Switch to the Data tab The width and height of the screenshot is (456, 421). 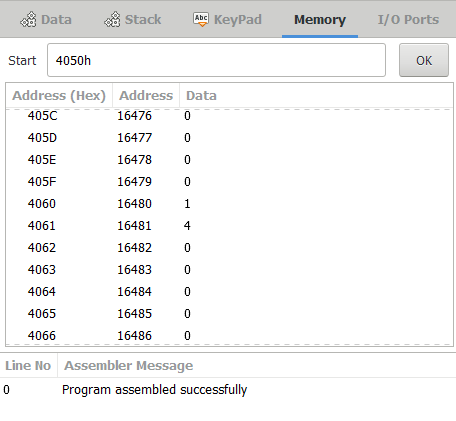[46, 20]
